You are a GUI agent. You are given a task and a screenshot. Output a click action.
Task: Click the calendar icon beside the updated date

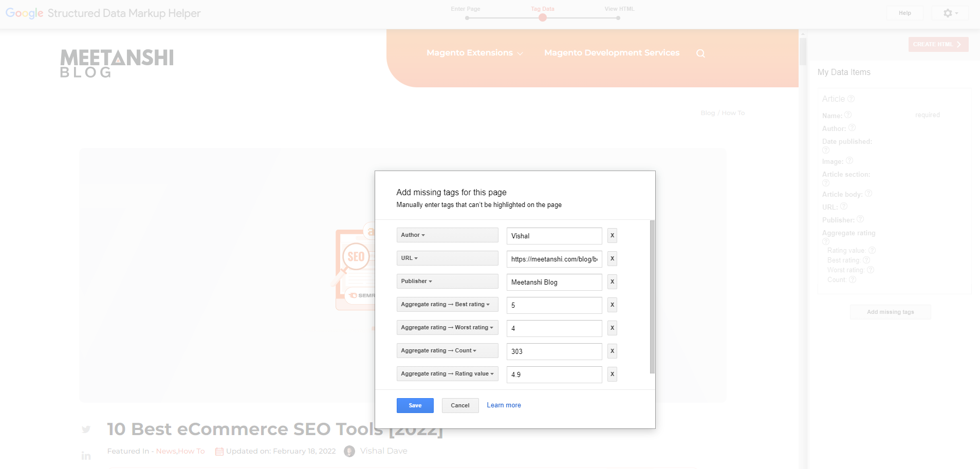coord(219,451)
